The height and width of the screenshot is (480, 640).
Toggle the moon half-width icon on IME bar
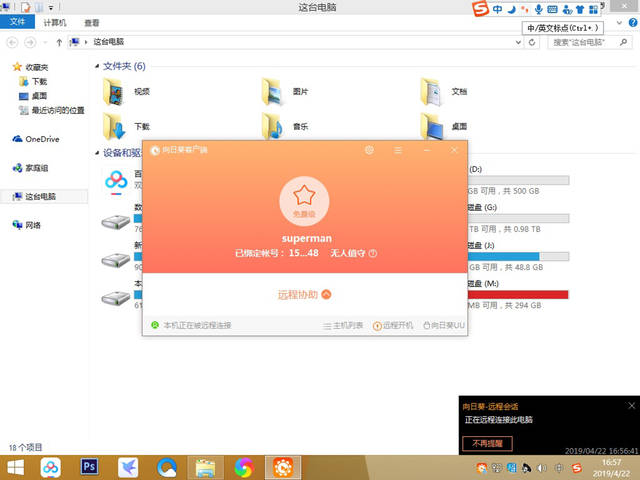511,9
